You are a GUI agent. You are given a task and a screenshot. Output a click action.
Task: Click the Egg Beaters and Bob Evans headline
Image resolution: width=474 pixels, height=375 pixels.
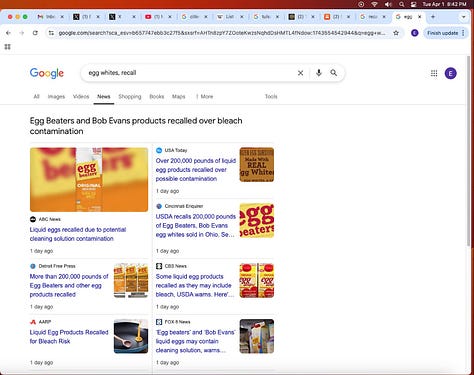(136, 126)
